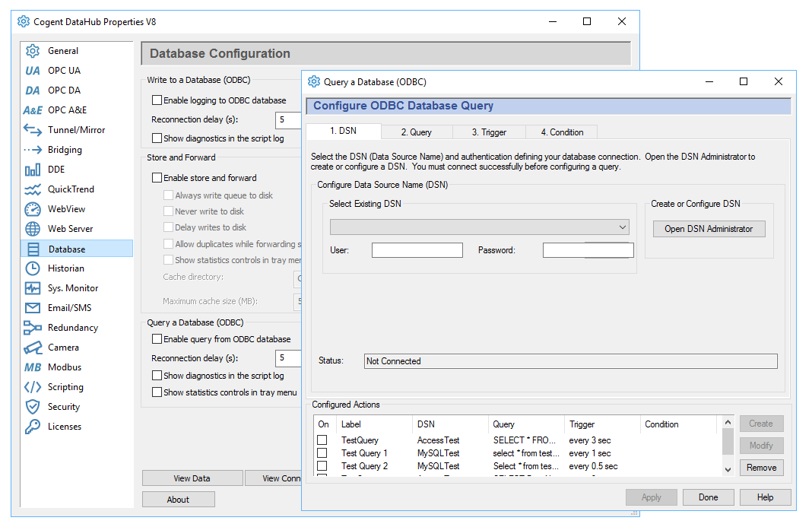Image resolution: width=812 pixels, height=527 pixels.
Task: Toggle Show diagnostics under Query a Database
Action: click(x=157, y=375)
